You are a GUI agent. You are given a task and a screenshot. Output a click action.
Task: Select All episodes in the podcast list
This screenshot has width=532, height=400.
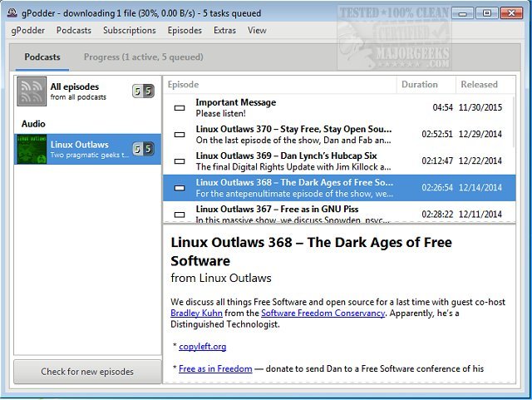click(x=87, y=91)
